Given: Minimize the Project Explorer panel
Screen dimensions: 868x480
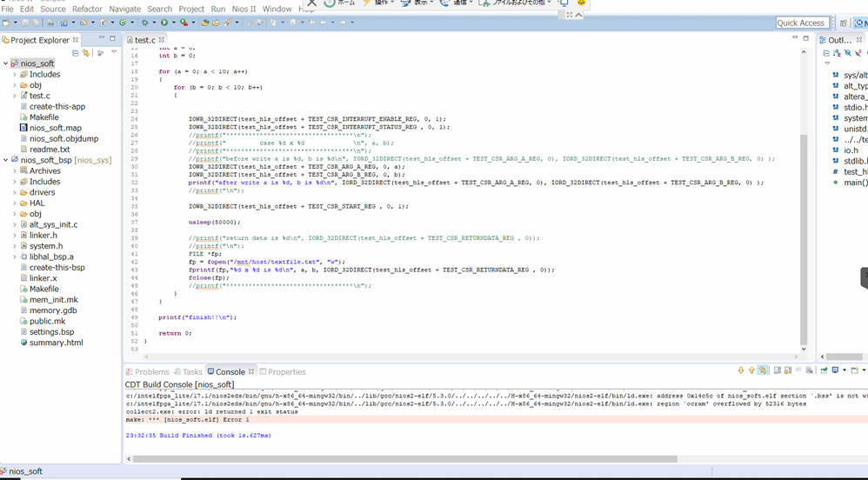Looking at the screenshot, I should pyautogui.click(x=101, y=39).
